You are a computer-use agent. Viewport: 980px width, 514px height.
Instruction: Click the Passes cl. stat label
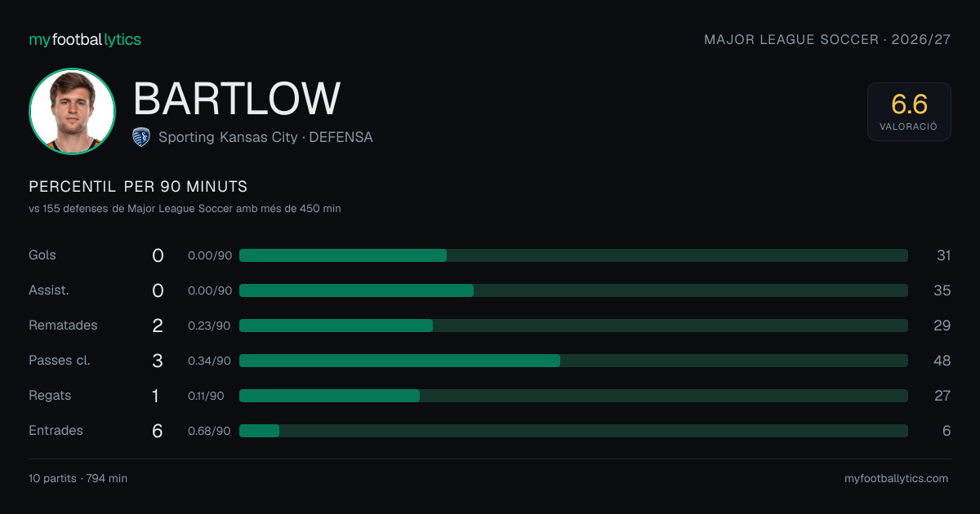click(x=60, y=360)
